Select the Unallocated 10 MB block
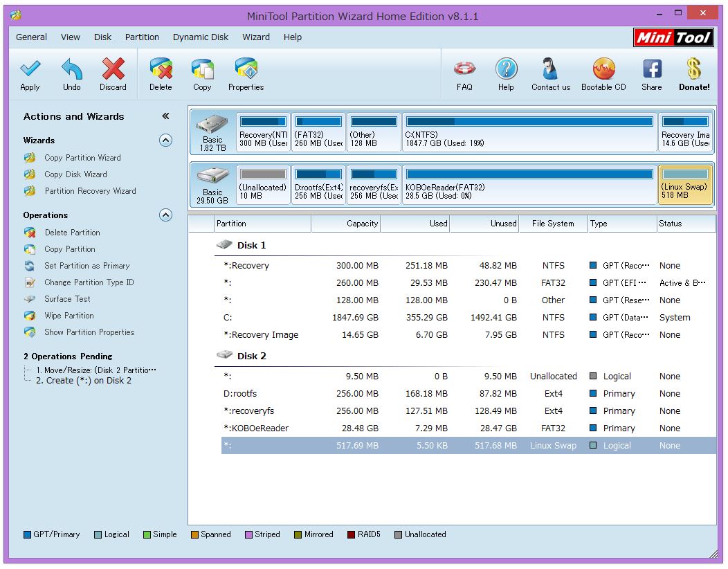 pyautogui.click(x=263, y=185)
